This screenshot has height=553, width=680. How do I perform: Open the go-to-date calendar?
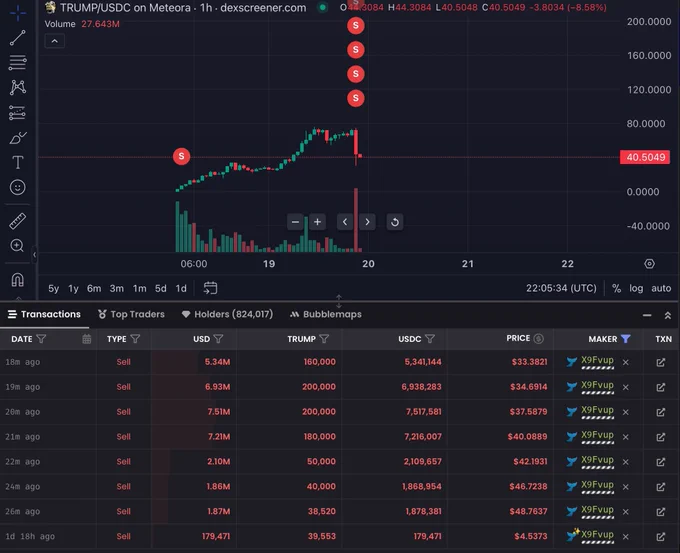coord(210,288)
